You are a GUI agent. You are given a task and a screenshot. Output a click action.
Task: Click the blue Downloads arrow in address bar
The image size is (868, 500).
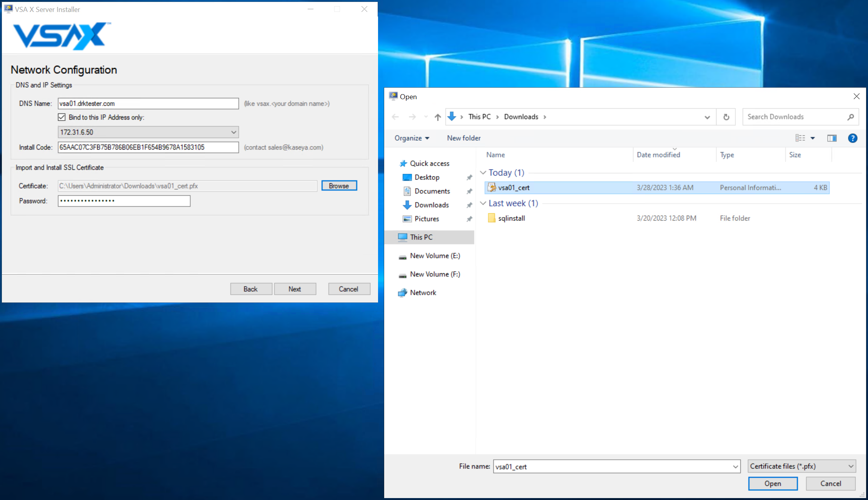point(452,116)
